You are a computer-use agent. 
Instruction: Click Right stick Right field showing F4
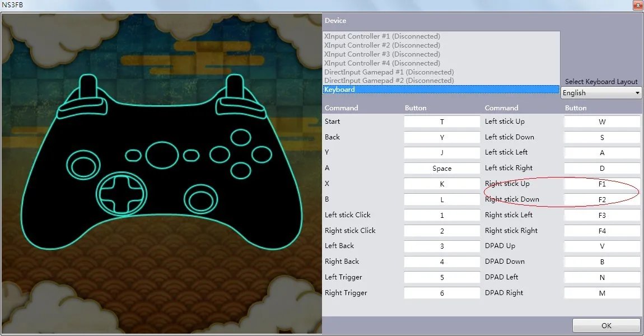click(x=602, y=231)
